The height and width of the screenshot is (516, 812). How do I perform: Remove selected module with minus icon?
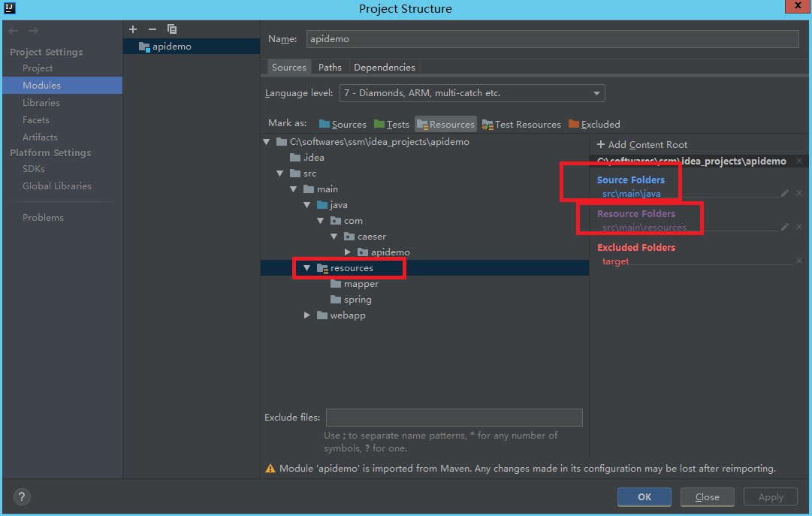coord(152,29)
